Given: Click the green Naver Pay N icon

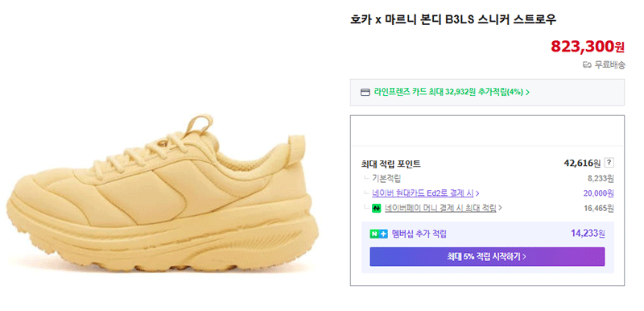Looking at the screenshot, I should click(377, 209).
